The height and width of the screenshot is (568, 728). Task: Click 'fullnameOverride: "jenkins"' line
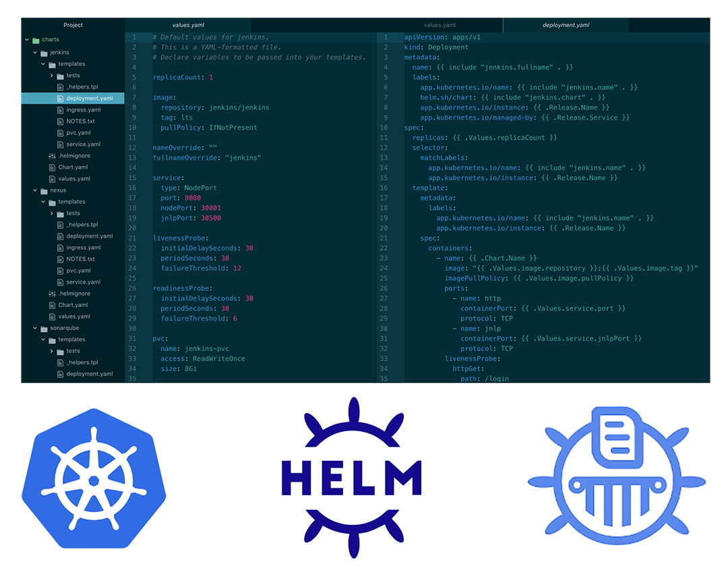click(207, 158)
